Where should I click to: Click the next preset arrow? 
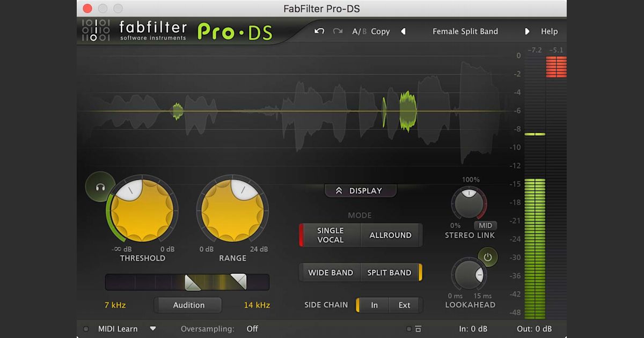(527, 31)
